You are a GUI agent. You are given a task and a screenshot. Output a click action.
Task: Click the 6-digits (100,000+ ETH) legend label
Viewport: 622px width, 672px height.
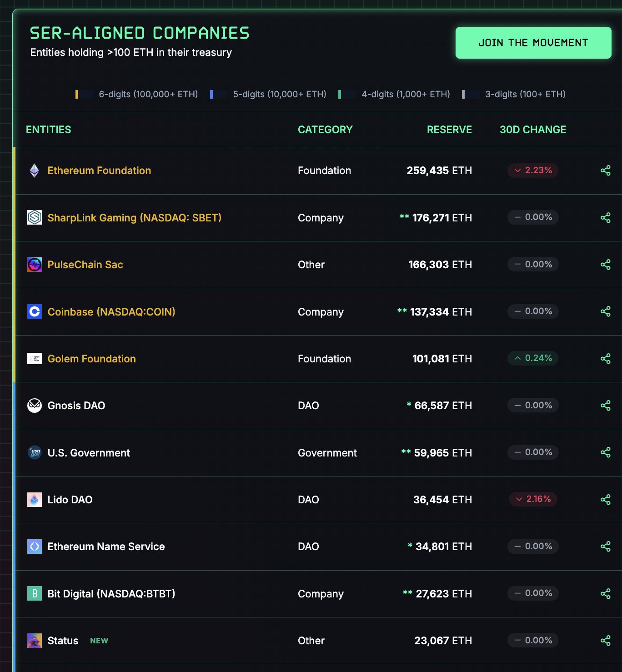(148, 94)
